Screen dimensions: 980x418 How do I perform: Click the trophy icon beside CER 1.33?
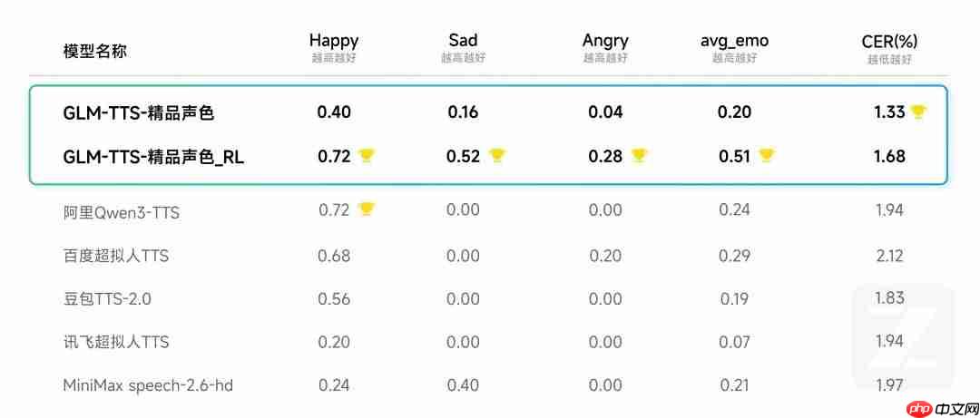(918, 112)
